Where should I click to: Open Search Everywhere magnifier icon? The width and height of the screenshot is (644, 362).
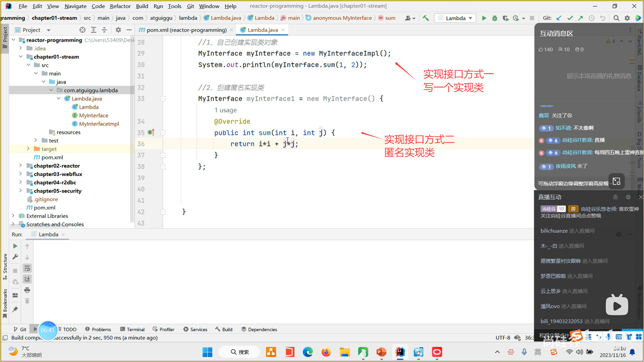click(x=616, y=18)
